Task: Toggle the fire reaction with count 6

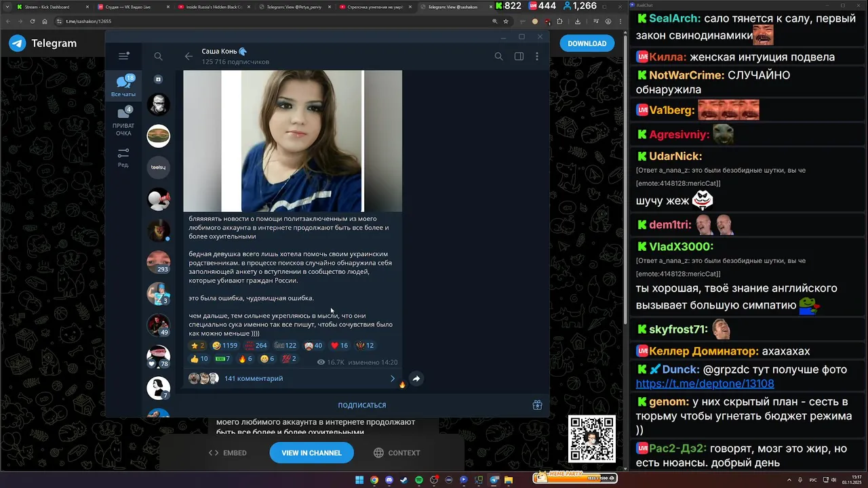Action: tap(245, 359)
